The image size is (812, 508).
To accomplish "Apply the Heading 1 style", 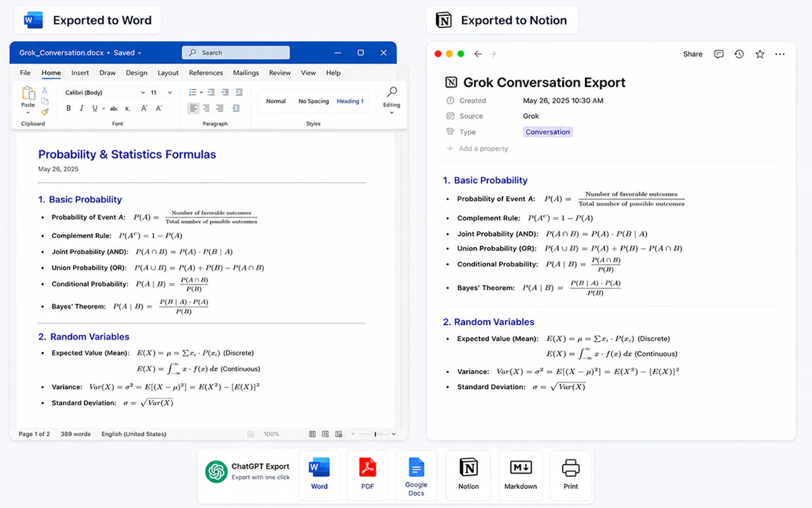I will click(x=350, y=101).
